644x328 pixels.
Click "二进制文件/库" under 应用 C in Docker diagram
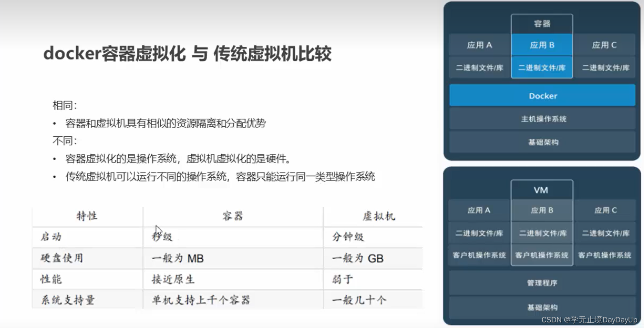tap(604, 68)
